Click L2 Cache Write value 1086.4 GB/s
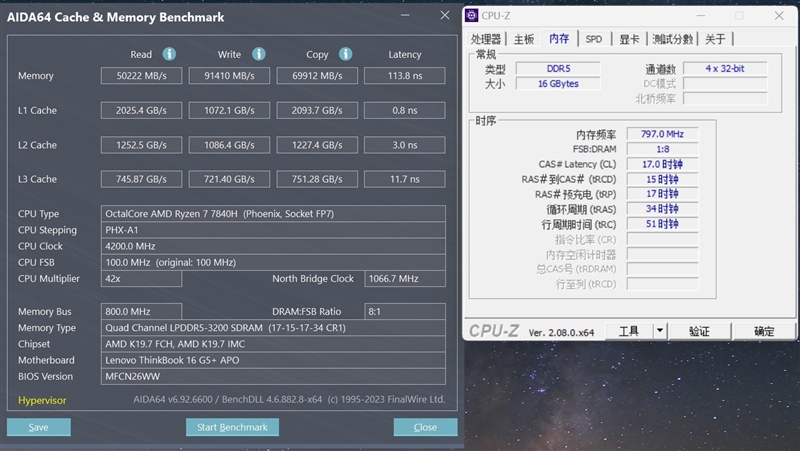The width and height of the screenshot is (800, 451). tap(229, 145)
